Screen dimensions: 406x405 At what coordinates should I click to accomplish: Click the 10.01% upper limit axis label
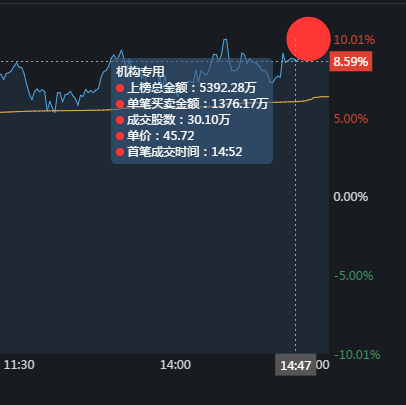[354, 40]
